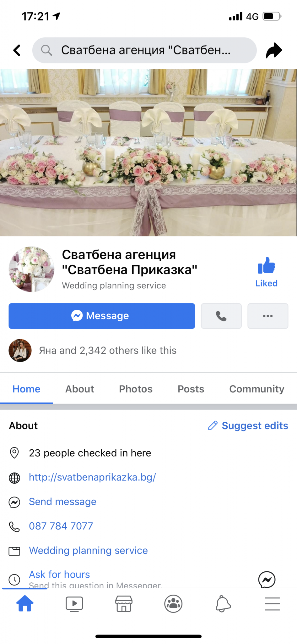Toggle the Liked thumbs-up button
This screenshot has height=644, width=297.
tap(266, 272)
